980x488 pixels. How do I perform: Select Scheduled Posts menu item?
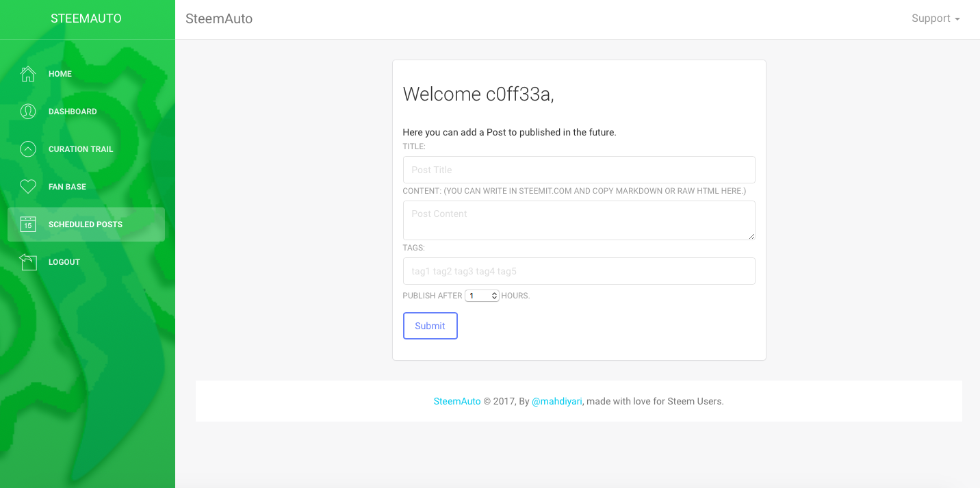[x=86, y=224]
